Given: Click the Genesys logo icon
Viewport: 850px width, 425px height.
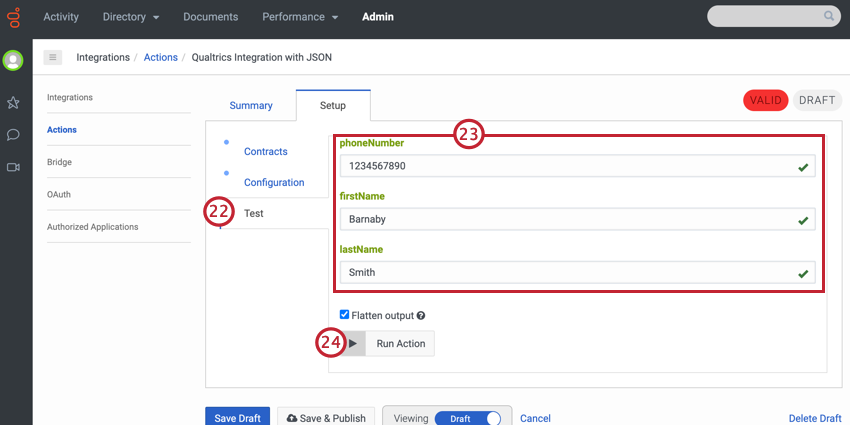Looking at the screenshot, I should pyautogui.click(x=14, y=17).
